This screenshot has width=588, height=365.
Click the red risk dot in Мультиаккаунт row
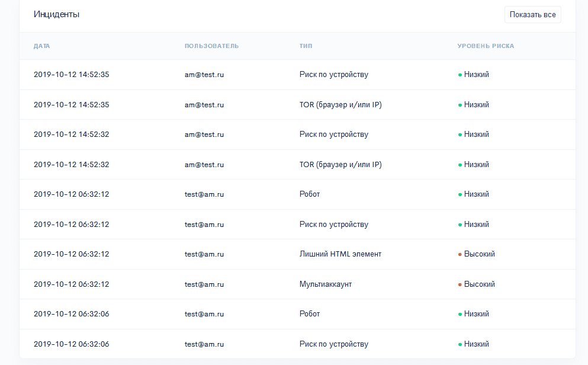(x=460, y=284)
